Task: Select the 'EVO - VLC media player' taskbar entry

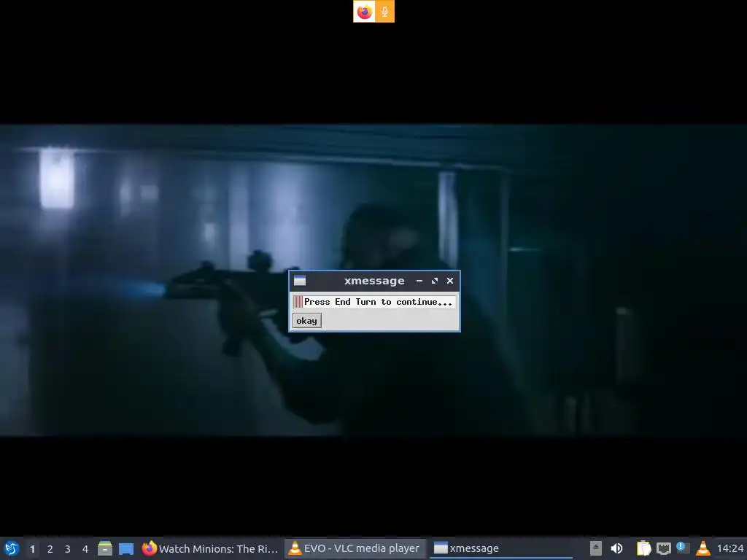Action: pyautogui.click(x=355, y=548)
